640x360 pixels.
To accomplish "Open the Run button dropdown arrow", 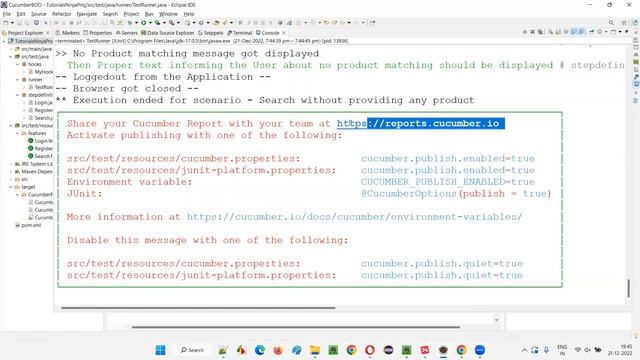I will 150,23.
